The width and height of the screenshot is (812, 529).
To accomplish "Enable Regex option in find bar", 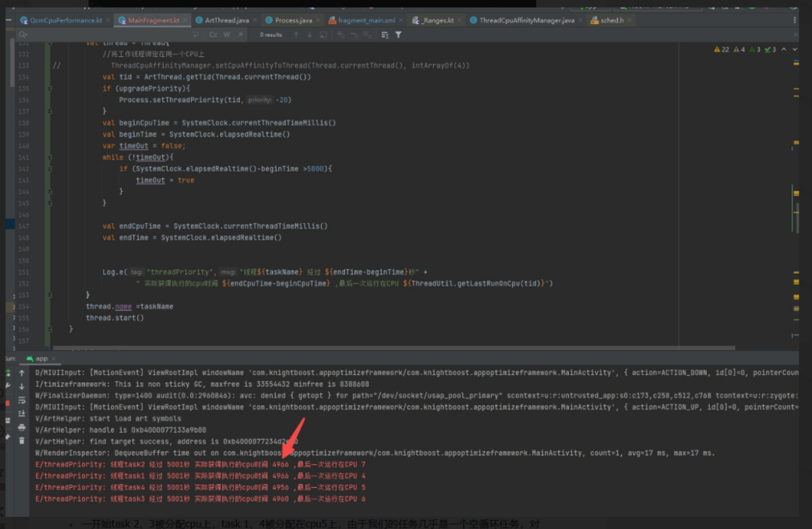I will [239, 35].
